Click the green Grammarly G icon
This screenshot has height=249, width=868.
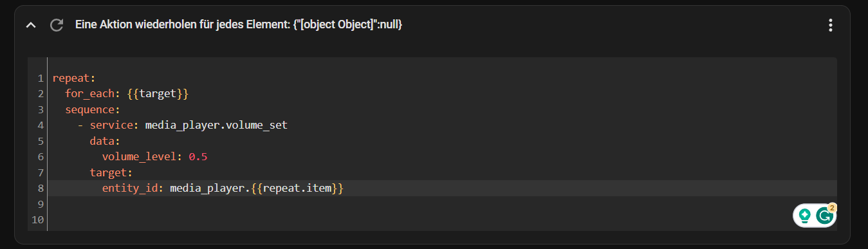point(824,216)
